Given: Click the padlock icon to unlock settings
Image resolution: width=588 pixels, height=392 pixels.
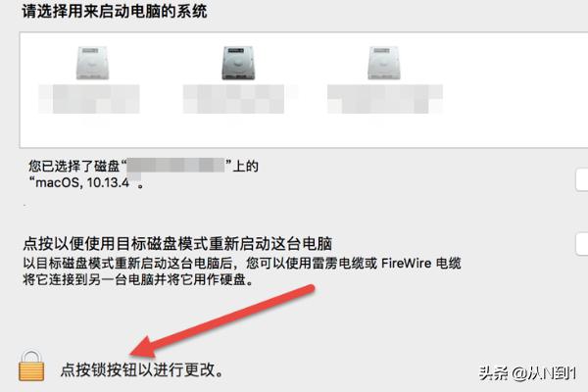Looking at the screenshot, I should pos(31,366).
